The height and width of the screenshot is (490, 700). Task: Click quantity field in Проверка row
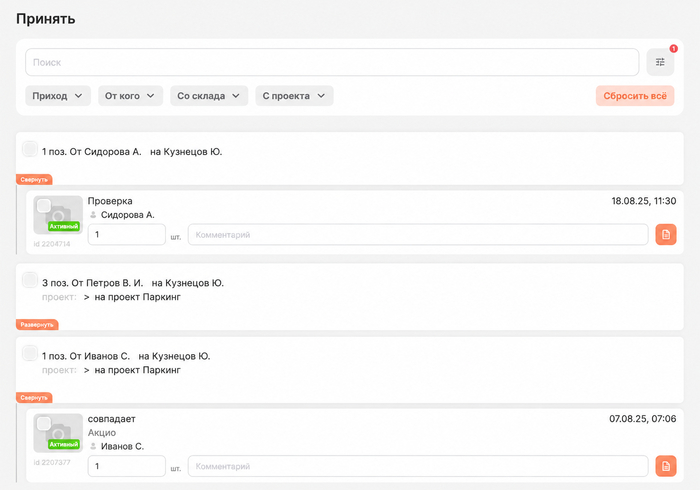click(127, 234)
